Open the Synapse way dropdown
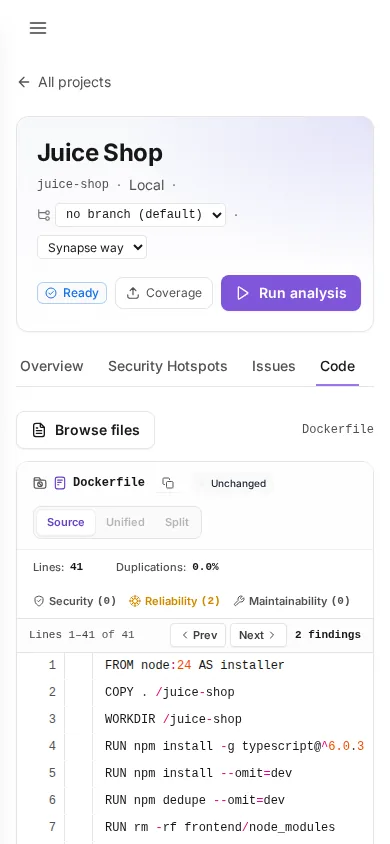Viewport: 390px width, 844px height. [x=92, y=248]
